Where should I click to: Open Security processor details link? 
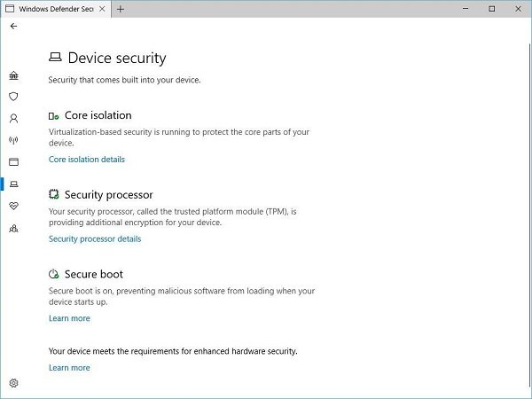click(x=95, y=239)
